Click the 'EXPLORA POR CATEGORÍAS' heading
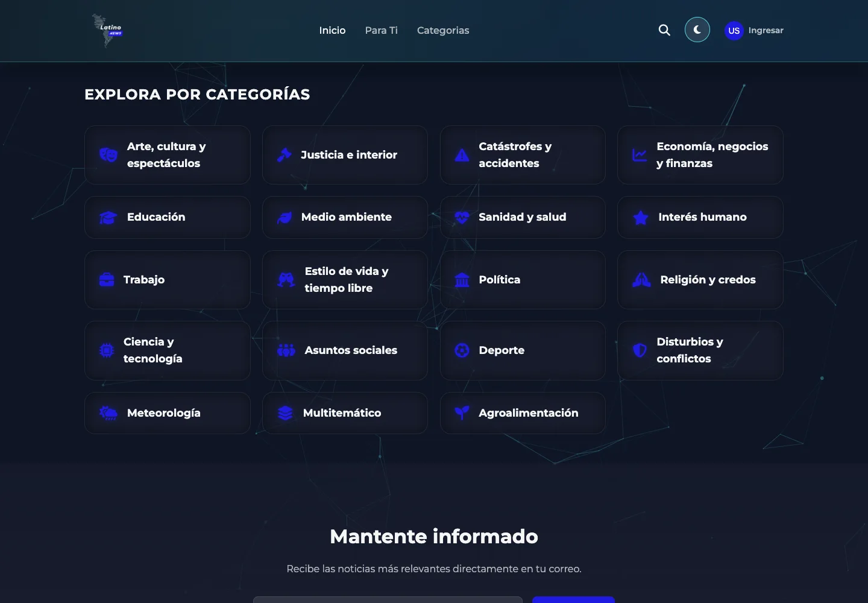The width and height of the screenshot is (868, 603). 197,94
